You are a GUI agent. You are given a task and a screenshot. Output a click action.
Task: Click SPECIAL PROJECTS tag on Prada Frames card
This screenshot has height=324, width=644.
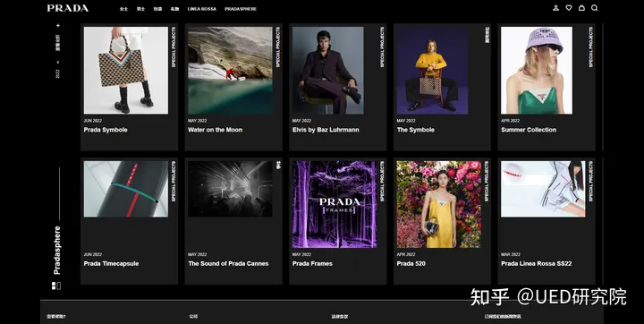(383, 182)
